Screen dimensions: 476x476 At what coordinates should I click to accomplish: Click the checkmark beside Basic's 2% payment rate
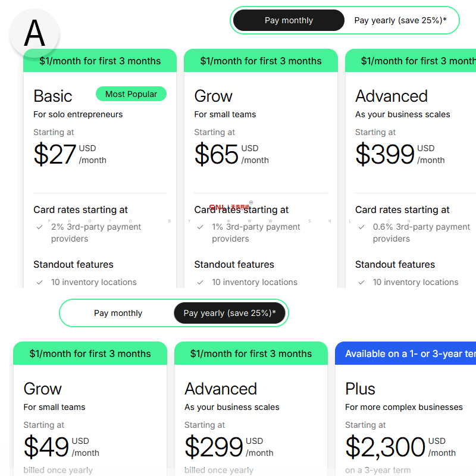[39, 227]
